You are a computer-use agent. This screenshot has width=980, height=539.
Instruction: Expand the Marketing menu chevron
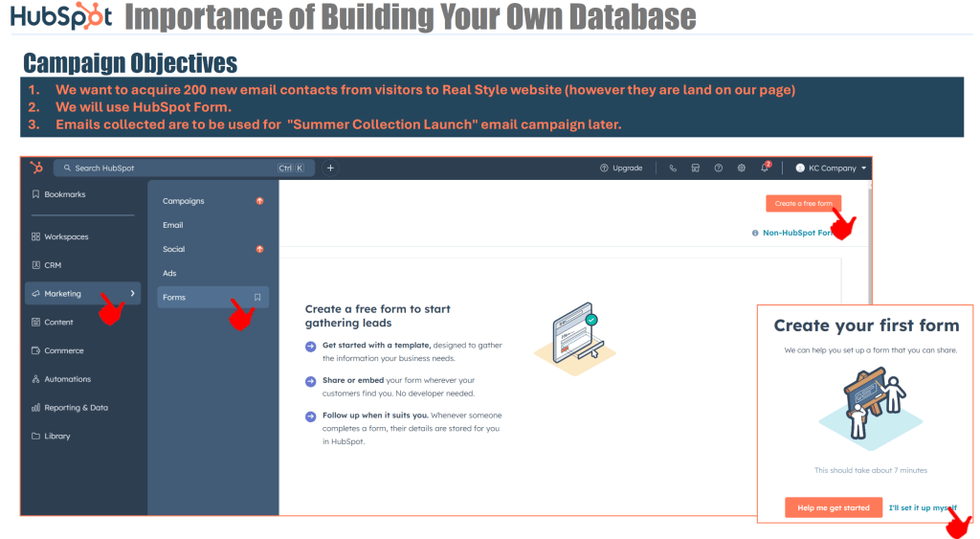tap(132, 294)
